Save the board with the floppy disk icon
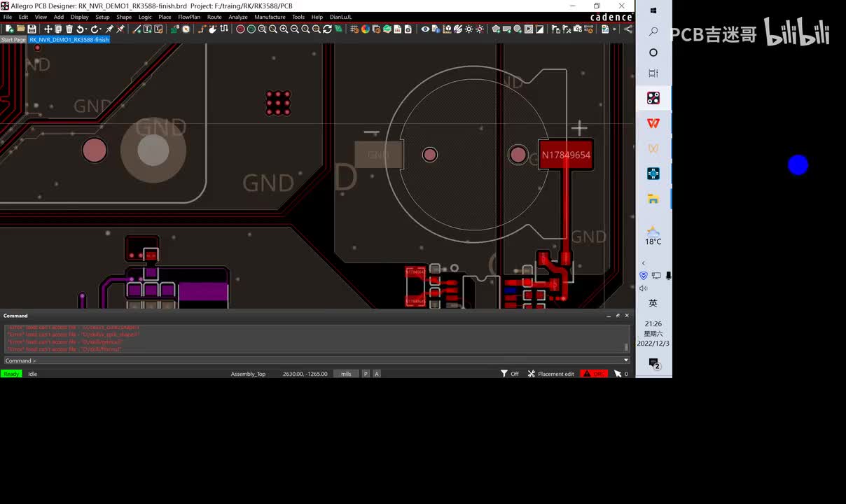 (x=32, y=29)
